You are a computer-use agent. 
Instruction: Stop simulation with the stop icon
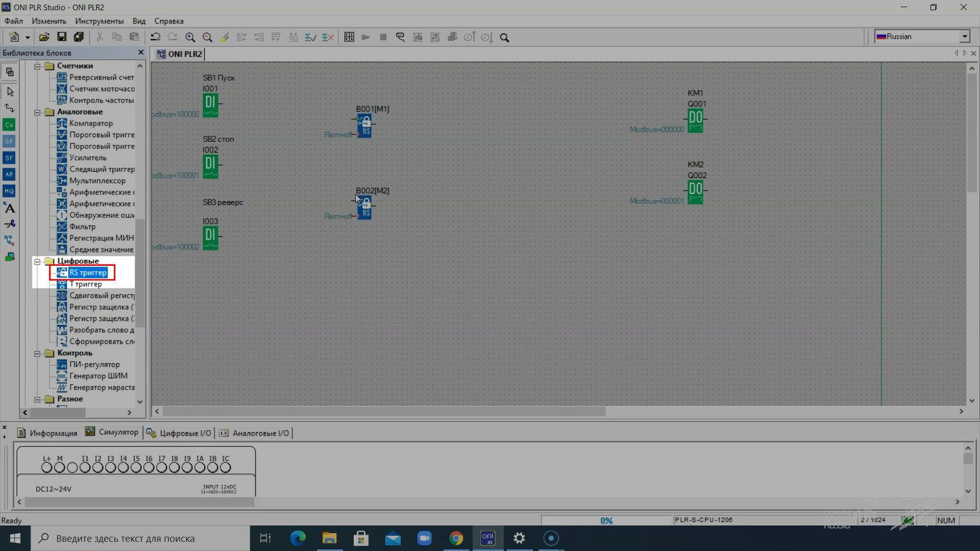coord(383,37)
